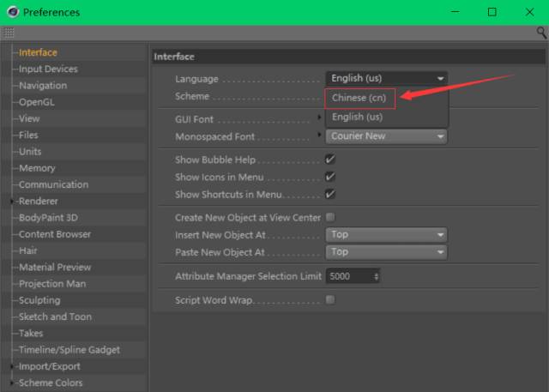Click the search magnifier icon

(x=541, y=32)
